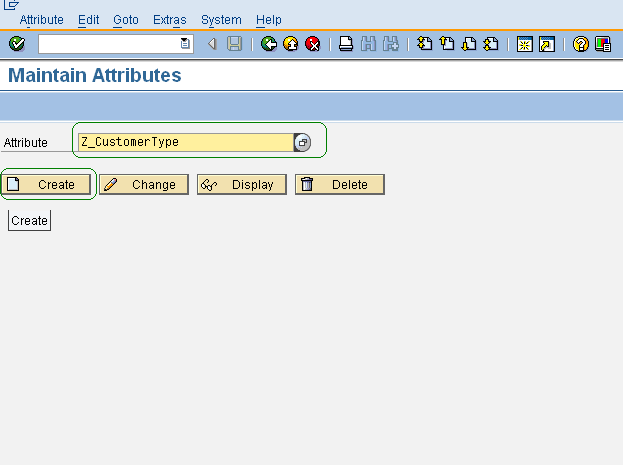
Task: Click the Next Page icon
Action: point(469,44)
